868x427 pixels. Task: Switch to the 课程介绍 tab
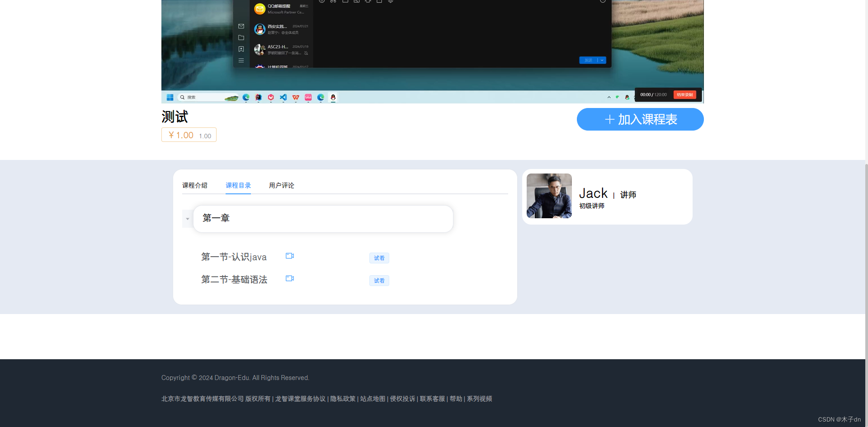pos(195,185)
